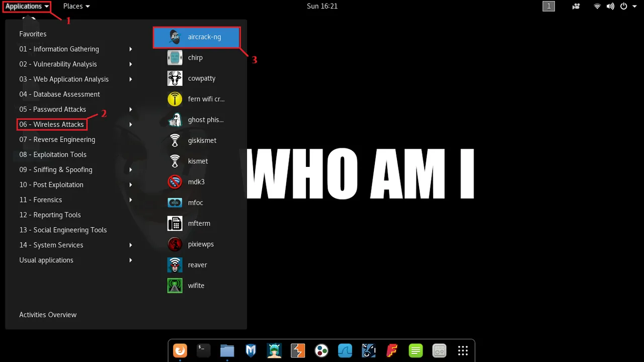Click the screen recording camera icon
The height and width of the screenshot is (362, 644).
click(576, 6)
